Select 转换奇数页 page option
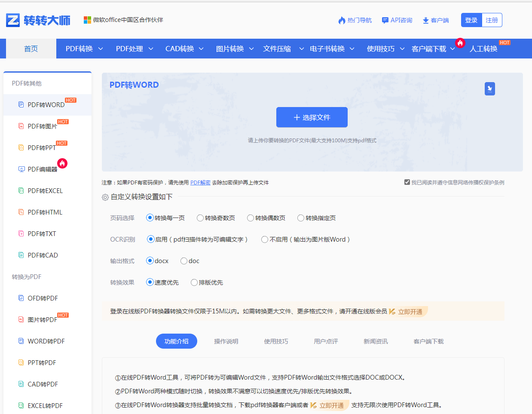 (x=199, y=218)
